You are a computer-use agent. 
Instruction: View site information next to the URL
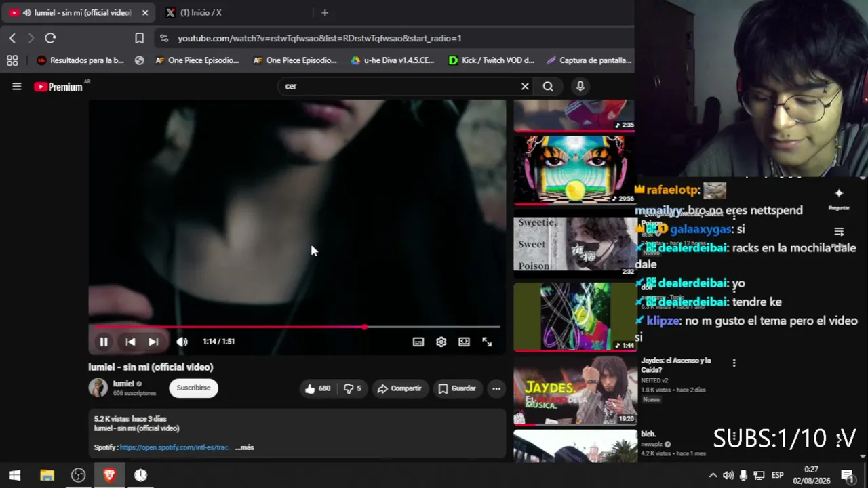click(x=163, y=39)
